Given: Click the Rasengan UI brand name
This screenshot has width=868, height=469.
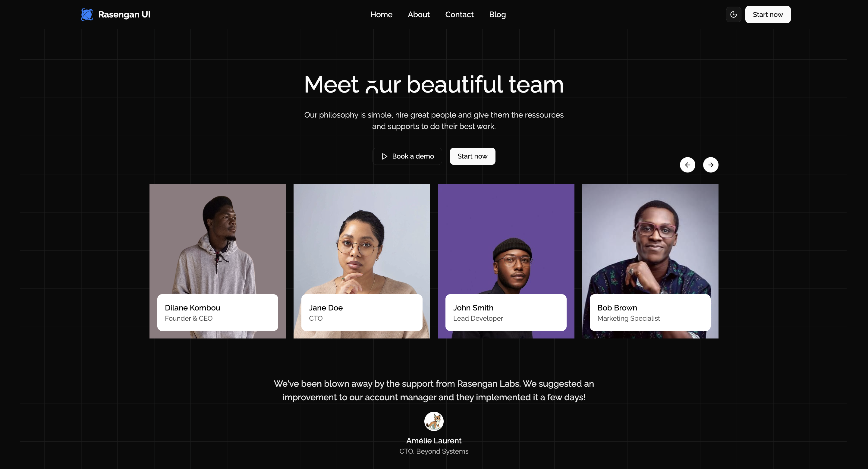Looking at the screenshot, I should pyautogui.click(x=124, y=14).
